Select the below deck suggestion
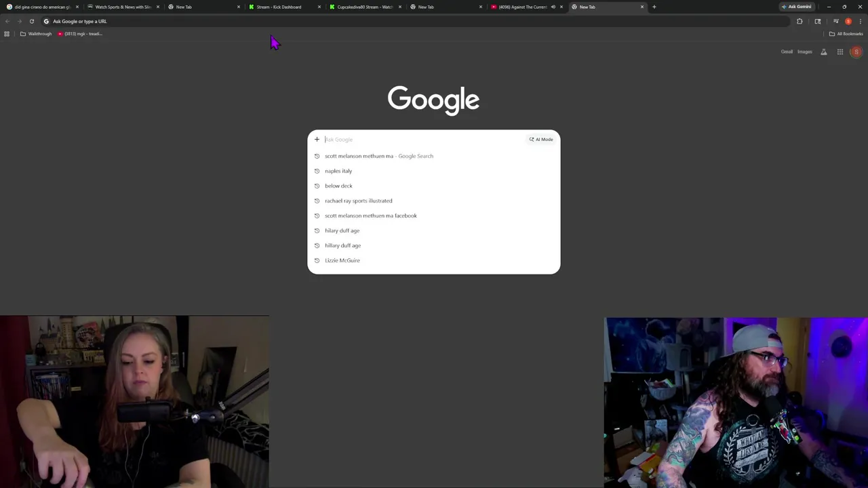868x488 pixels. click(434, 186)
